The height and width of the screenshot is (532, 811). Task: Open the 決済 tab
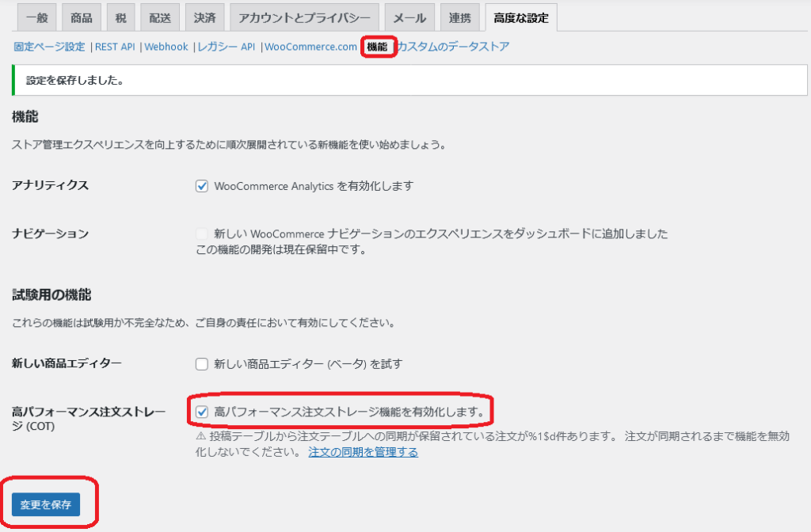[205, 17]
